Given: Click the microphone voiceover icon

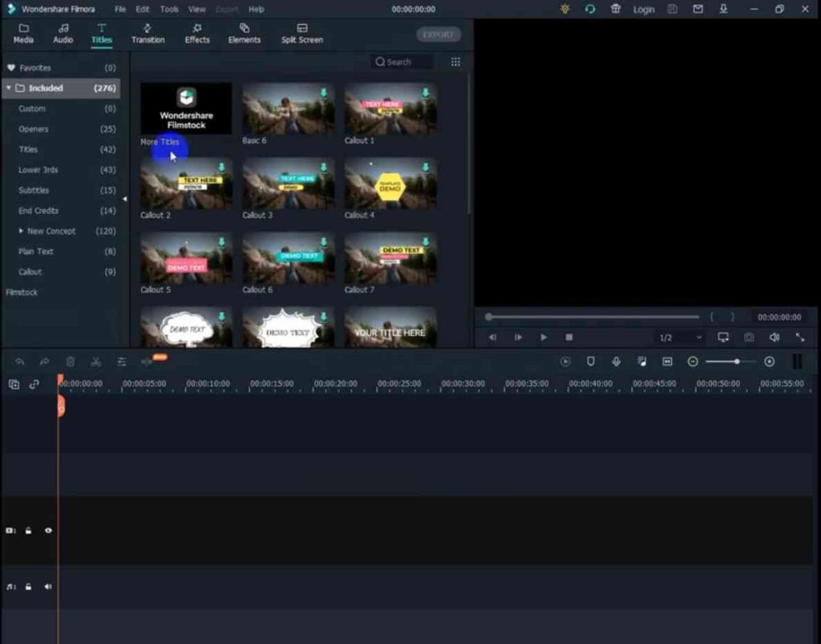Looking at the screenshot, I should pos(617,361).
